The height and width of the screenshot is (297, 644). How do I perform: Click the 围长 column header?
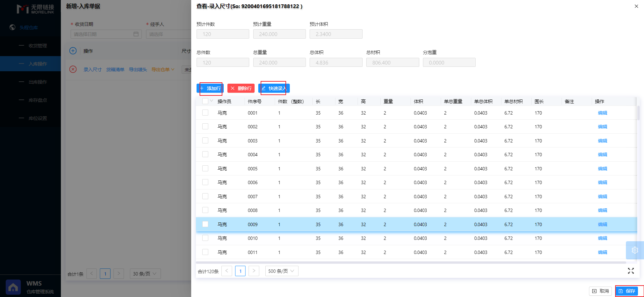[x=539, y=101]
